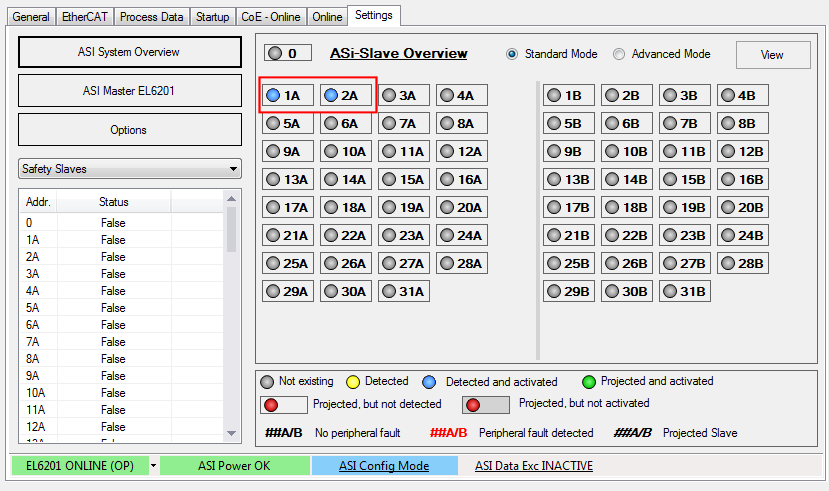Click the slave list scroll up arrow
The height and width of the screenshot is (491, 829).
231,199
